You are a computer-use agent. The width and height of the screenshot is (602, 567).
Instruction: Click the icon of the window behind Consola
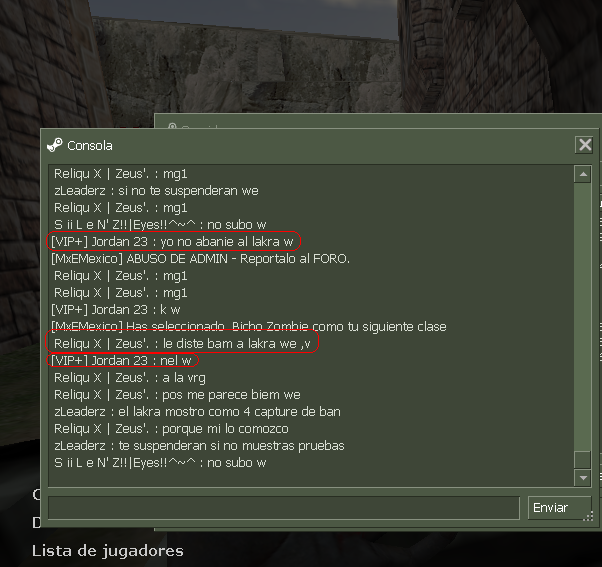click(x=172, y=126)
